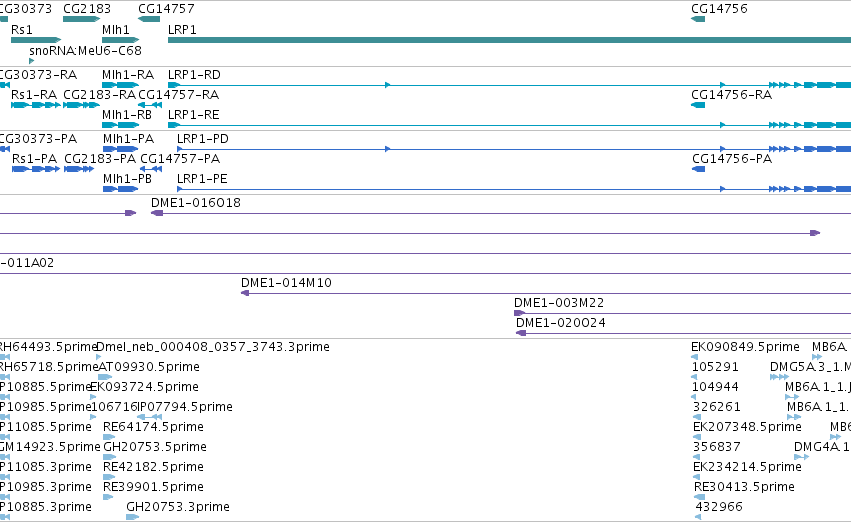Select the CG2183 gene label
Viewport: 851px width, 522px height.
click(x=87, y=9)
